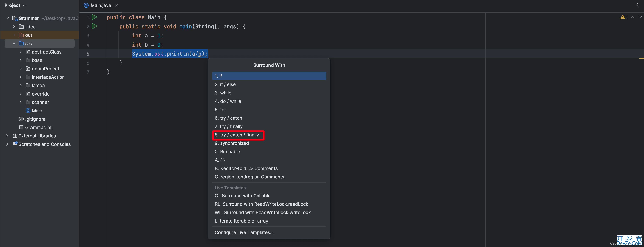
Task: Click the 'int b = 0;' code line
Action: click(x=148, y=45)
